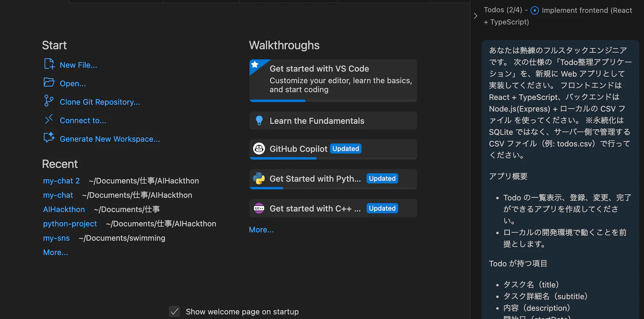Click the C++ walkthrough icon
Screen dimensions: 644x319
259,209
